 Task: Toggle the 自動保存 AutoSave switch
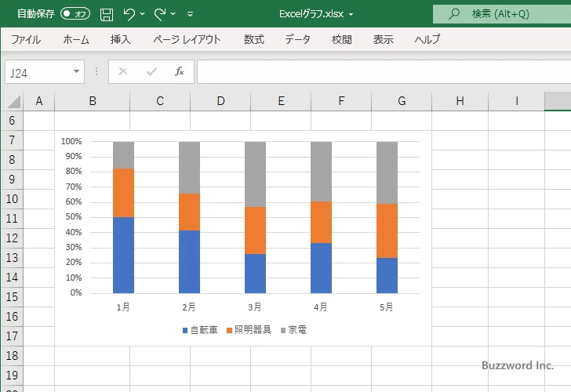click(75, 14)
